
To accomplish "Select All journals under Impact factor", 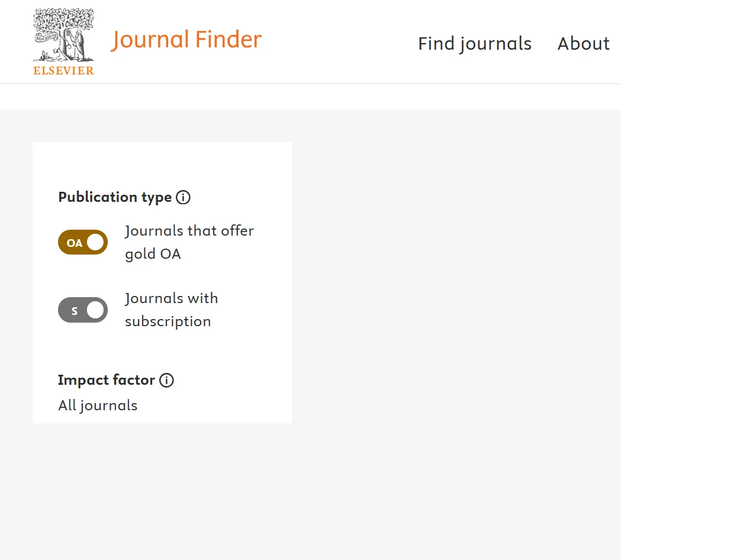I will pyautogui.click(x=98, y=405).
